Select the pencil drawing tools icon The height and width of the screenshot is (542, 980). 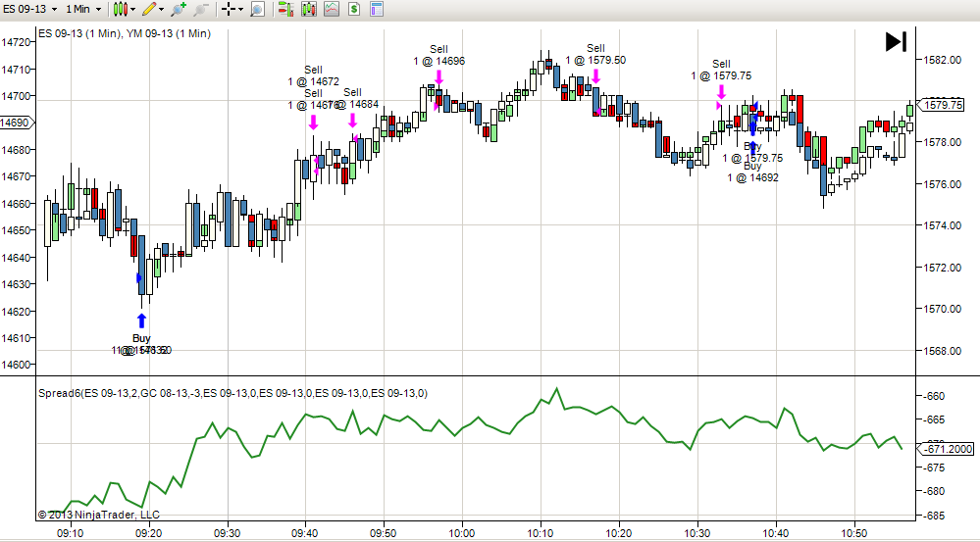149,10
